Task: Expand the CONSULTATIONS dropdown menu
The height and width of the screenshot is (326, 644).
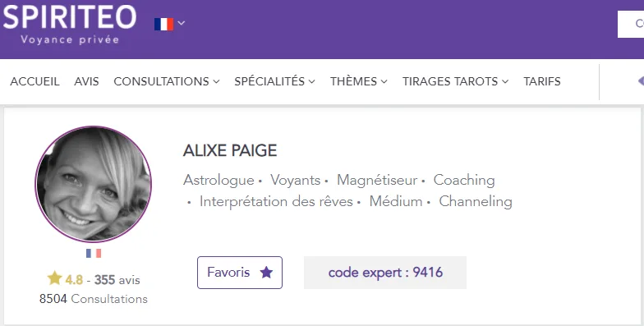Action: [x=166, y=81]
